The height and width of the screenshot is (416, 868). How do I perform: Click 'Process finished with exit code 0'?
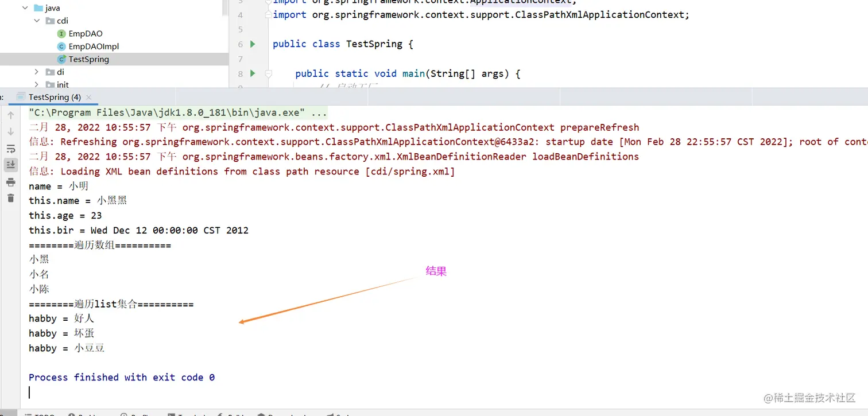coord(122,378)
